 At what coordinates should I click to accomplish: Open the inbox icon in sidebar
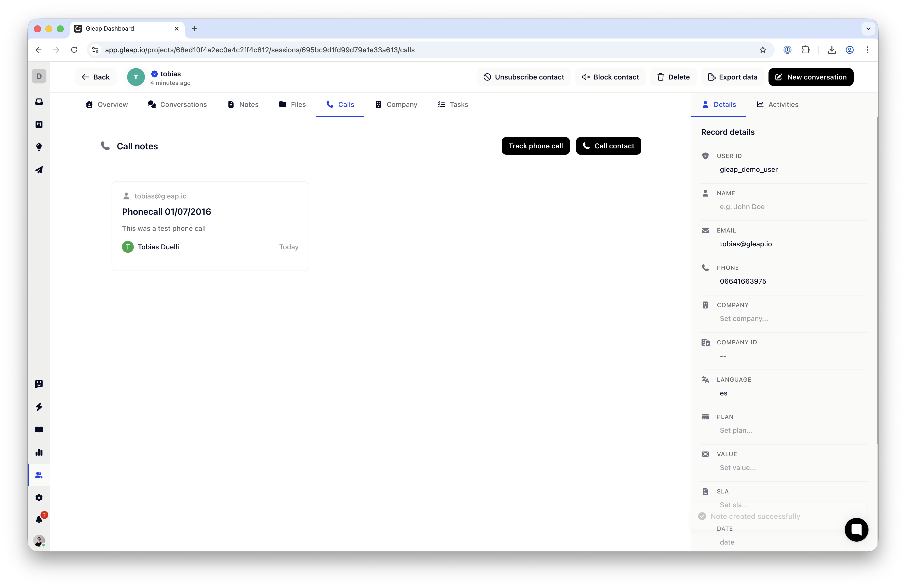(39, 102)
